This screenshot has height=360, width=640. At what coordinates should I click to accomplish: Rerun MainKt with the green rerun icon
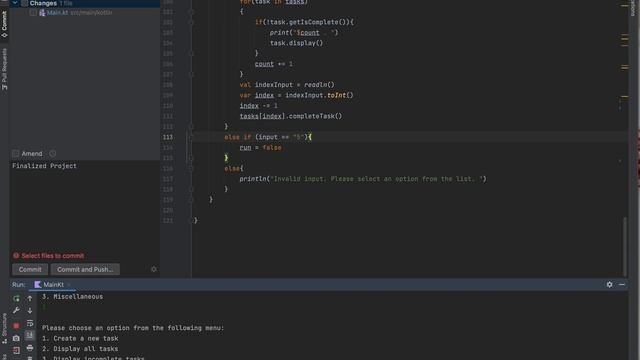click(16, 298)
